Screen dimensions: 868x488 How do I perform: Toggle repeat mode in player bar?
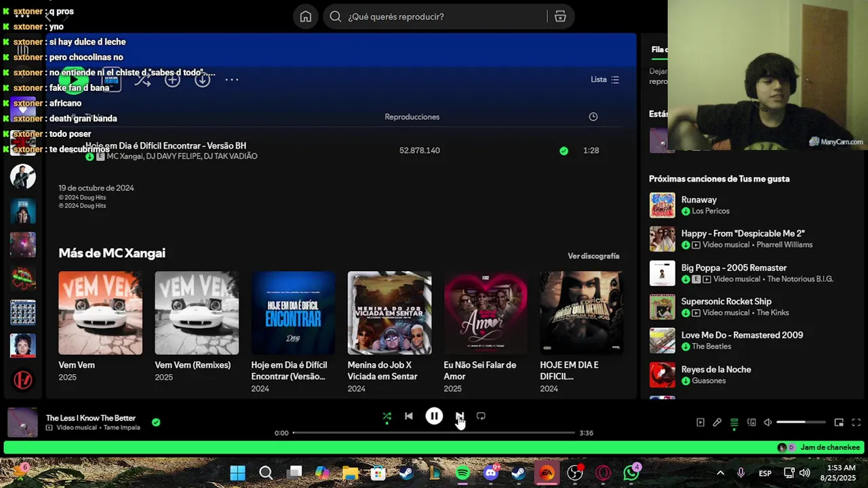click(481, 416)
